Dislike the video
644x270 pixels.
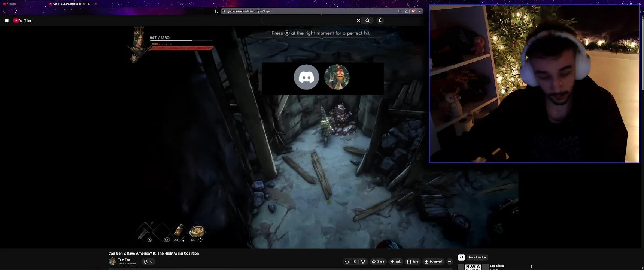363,261
